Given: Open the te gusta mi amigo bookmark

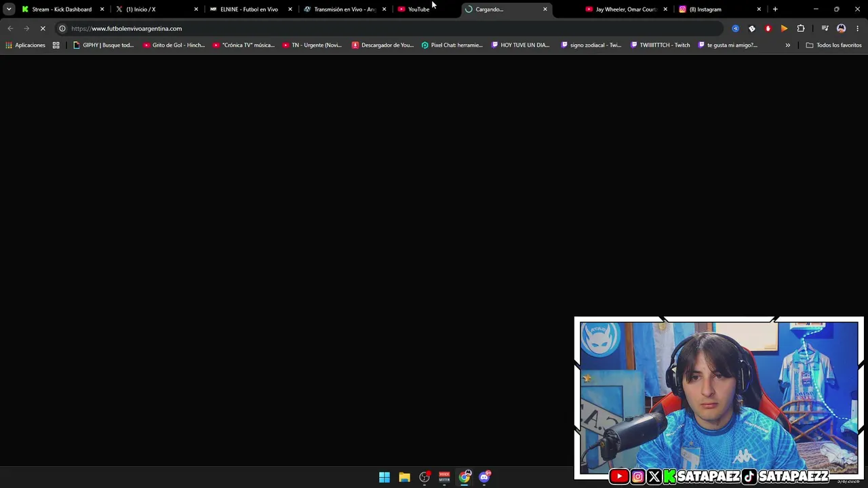Looking at the screenshot, I should point(728,45).
